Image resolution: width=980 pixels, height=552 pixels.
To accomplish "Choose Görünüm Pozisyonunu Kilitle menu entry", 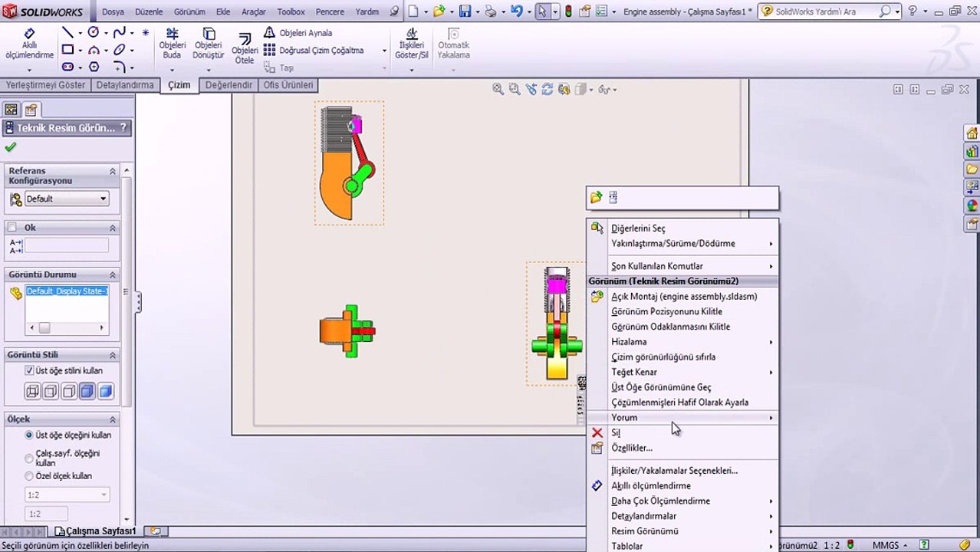I will pos(682,312).
